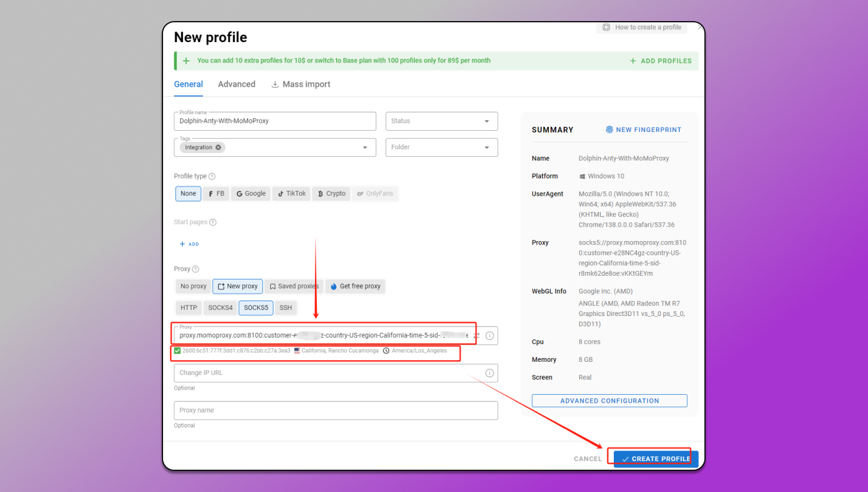The image size is (868, 492).
Task: Switch to the General tab
Action: [188, 84]
